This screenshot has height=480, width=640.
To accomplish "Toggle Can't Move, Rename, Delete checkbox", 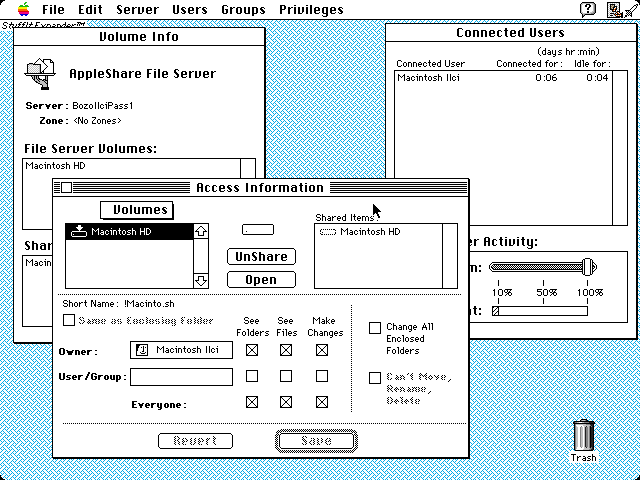I will 375,378.
